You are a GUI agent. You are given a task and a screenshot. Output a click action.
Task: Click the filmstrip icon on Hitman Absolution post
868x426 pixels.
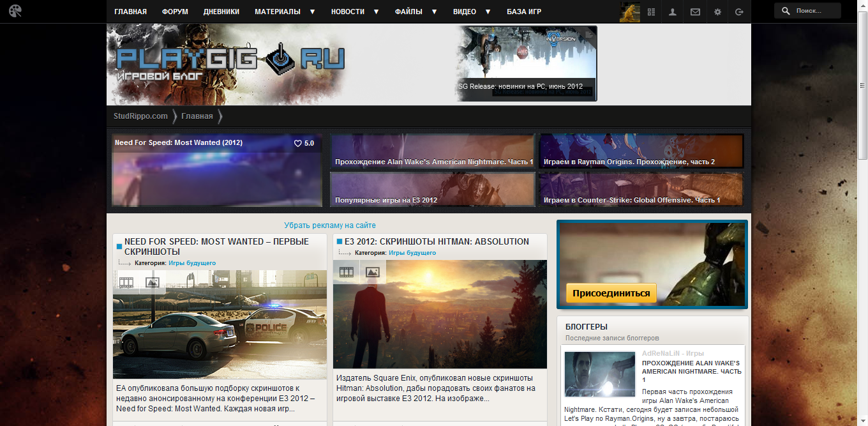(x=347, y=272)
